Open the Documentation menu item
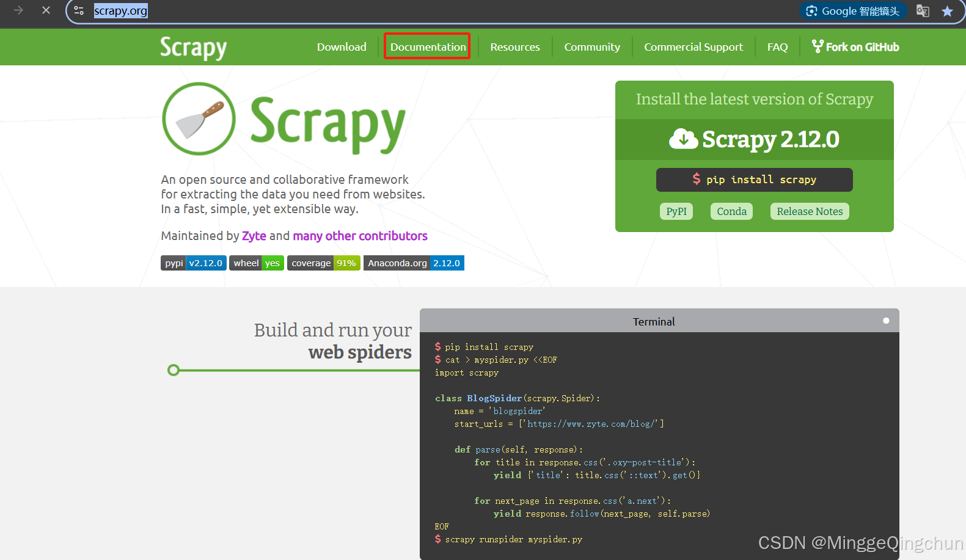 click(428, 47)
